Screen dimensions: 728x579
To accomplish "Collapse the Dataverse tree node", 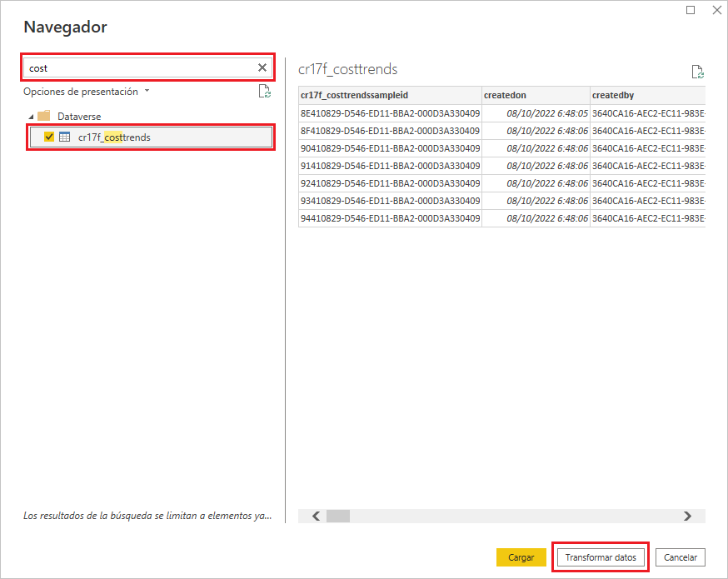I will pos(31,117).
